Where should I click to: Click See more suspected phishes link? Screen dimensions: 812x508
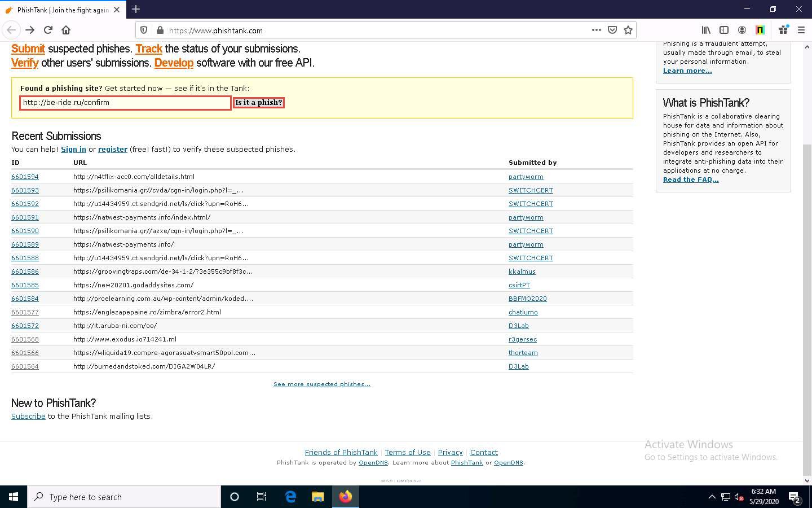322,384
